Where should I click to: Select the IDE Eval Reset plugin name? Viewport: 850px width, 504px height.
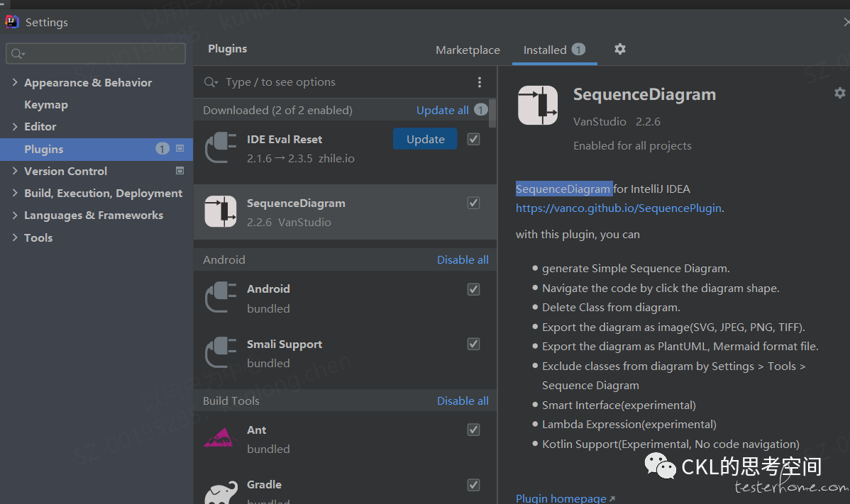pos(285,139)
